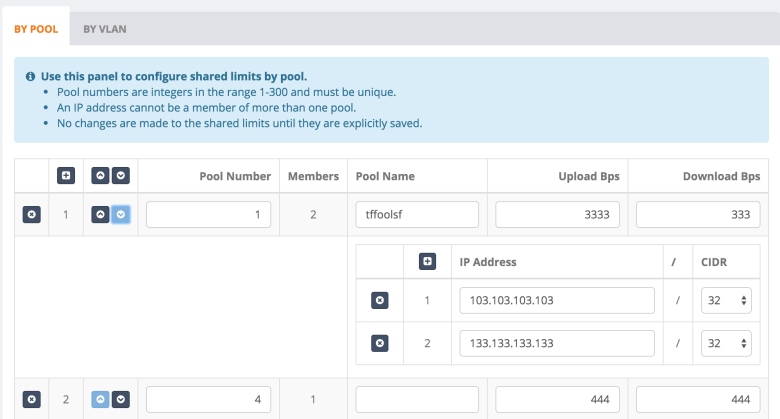Remove IP address 133.133.133.133 entry

[x=379, y=343]
